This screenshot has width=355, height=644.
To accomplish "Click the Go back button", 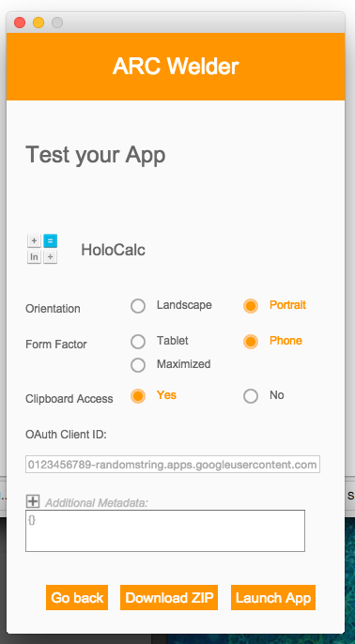I will point(77,598).
